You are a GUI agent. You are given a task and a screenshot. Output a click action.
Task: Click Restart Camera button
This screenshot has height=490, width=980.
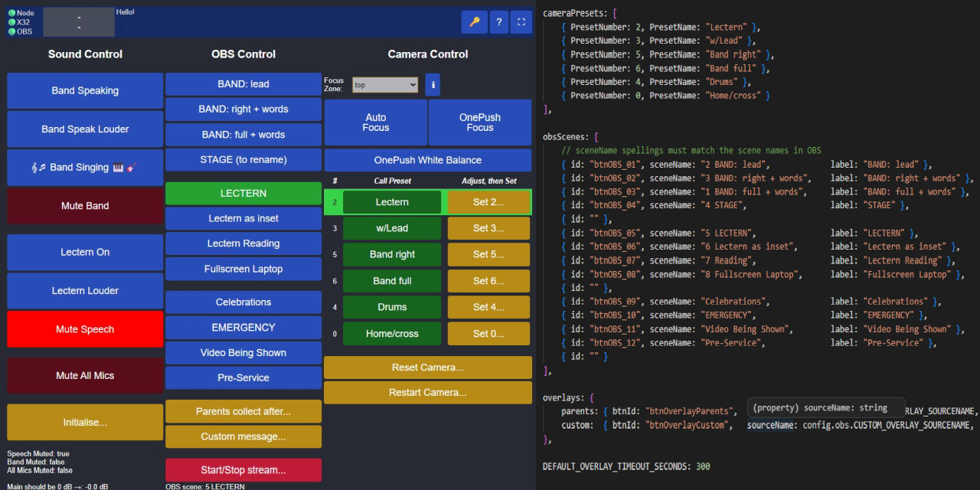428,393
